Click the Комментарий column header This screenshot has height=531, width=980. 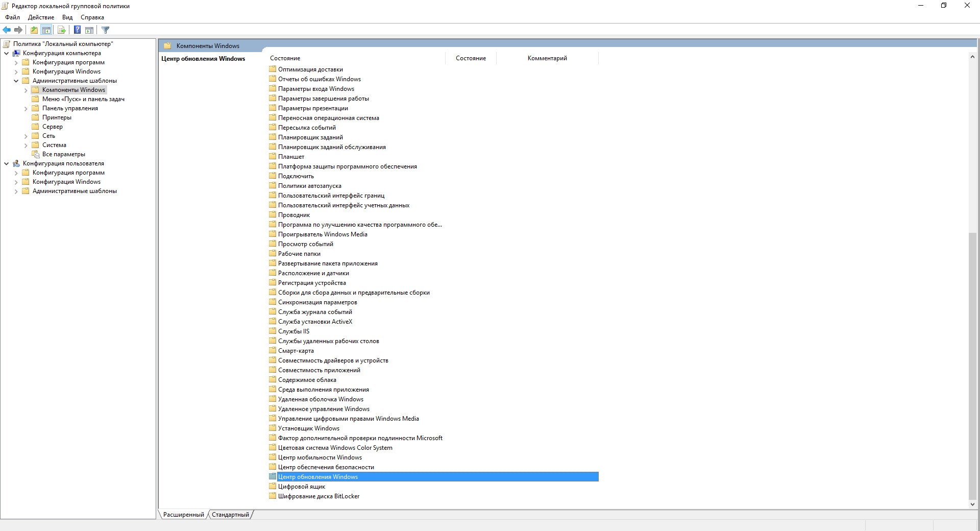[x=547, y=58]
